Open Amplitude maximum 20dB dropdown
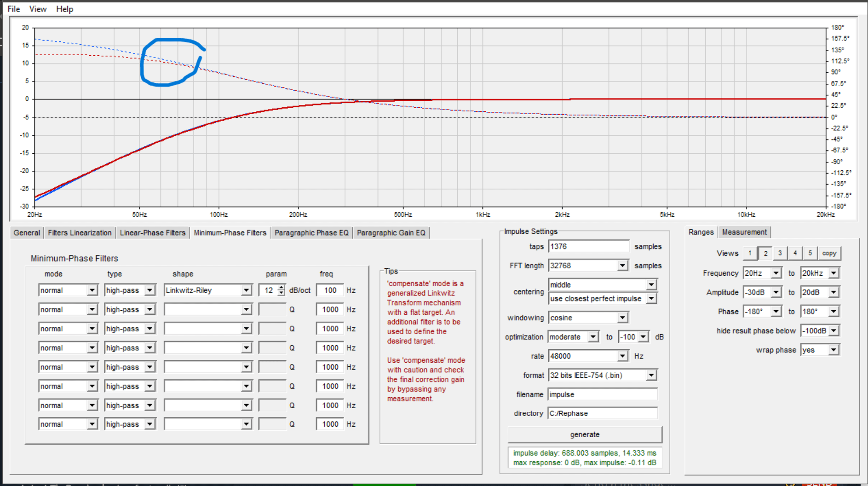 coord(834,292)
